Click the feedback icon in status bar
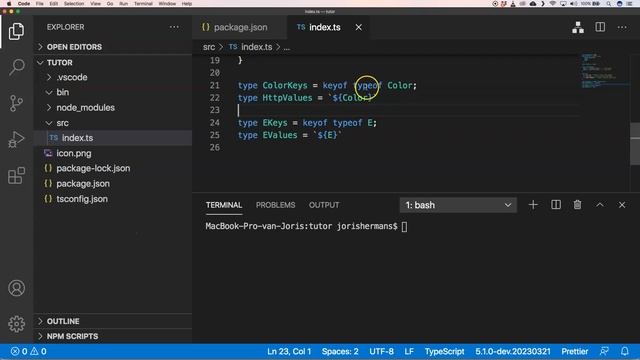Screen dimensions: 640x360 (604, 351)
